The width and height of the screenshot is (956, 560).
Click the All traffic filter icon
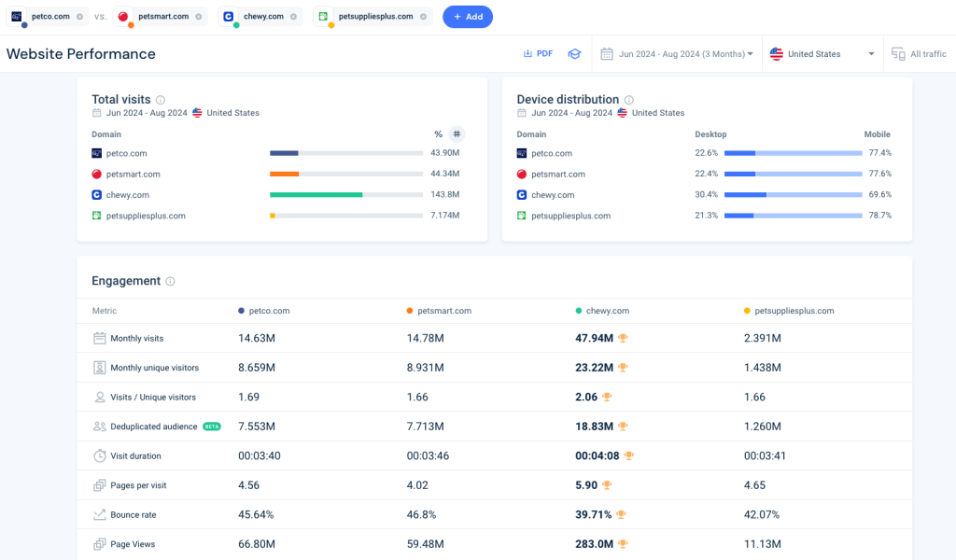pyautogui.click(x=897, y=53)
